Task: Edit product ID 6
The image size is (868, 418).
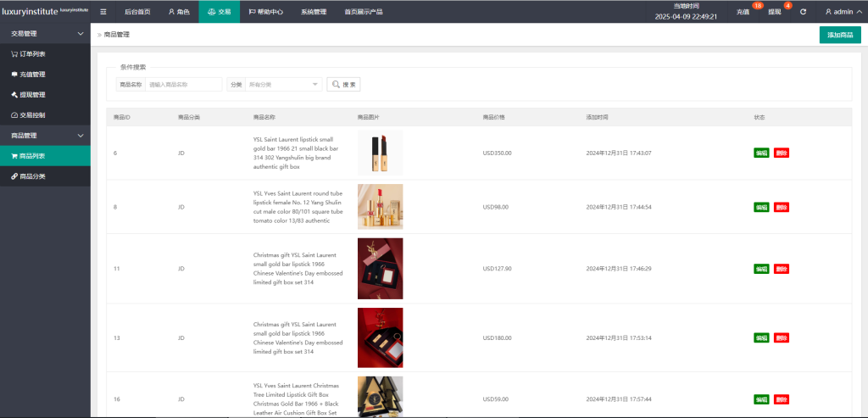Action: point(761,153)
